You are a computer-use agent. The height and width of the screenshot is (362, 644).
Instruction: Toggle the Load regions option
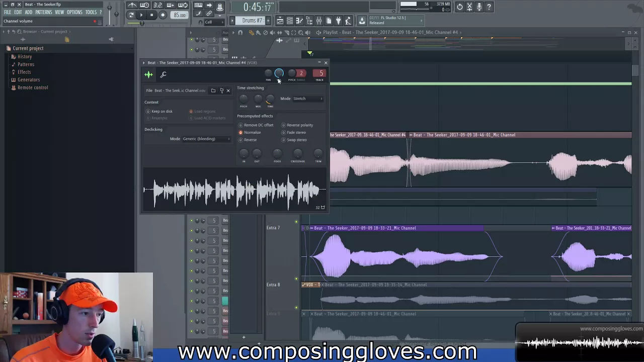click(202, 111)
